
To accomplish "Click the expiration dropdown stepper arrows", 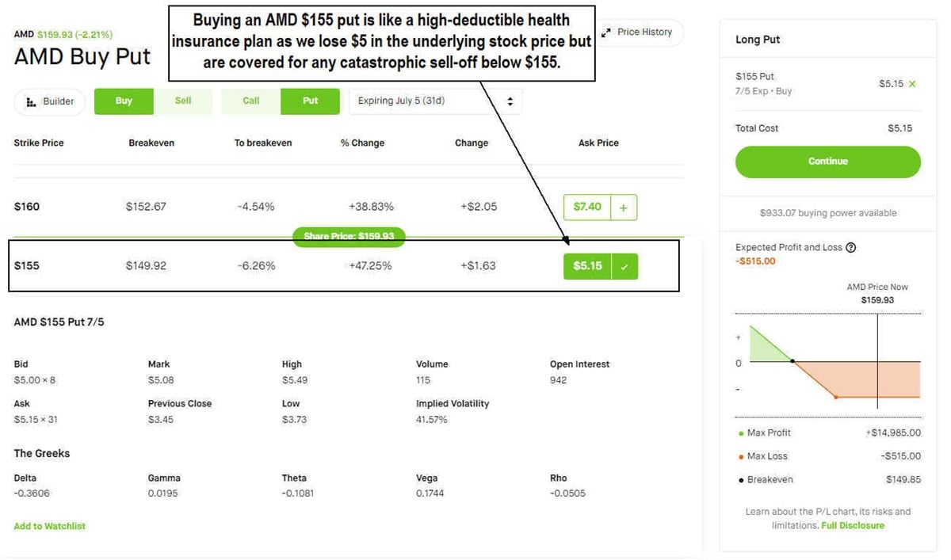I will click(x=510, y=101).
